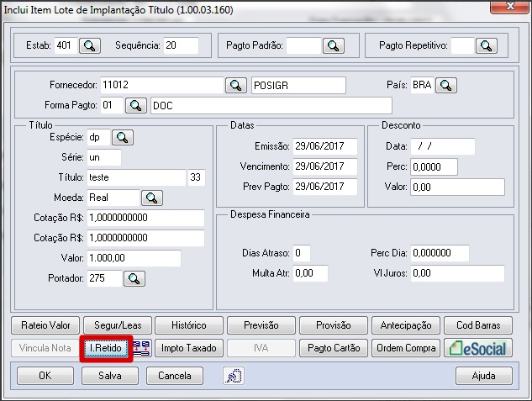
Task: Click the POSIGR supplier name field
Action: coord(298,86)
